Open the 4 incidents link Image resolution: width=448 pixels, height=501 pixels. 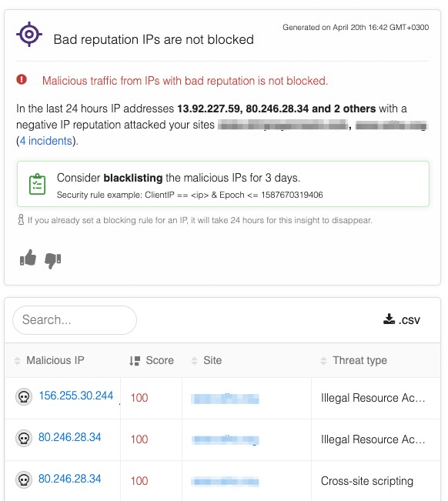point(45,141)
